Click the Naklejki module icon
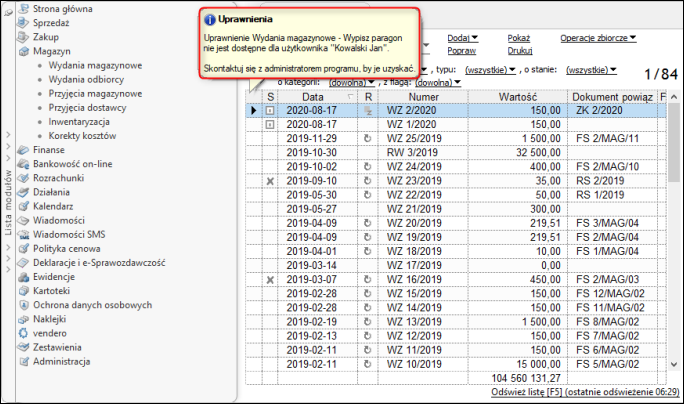The image size is (684, 404). click(x=24, y=319)
